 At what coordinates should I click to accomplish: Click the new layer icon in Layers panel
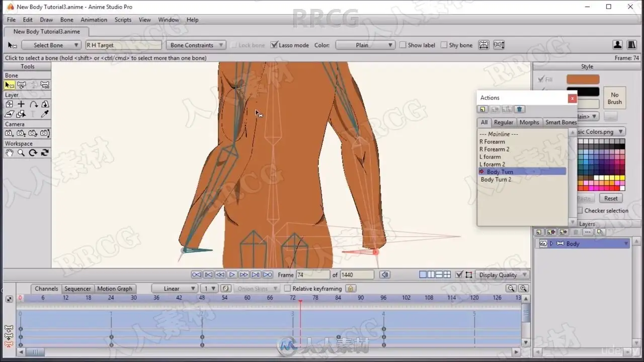click(539, 232)
